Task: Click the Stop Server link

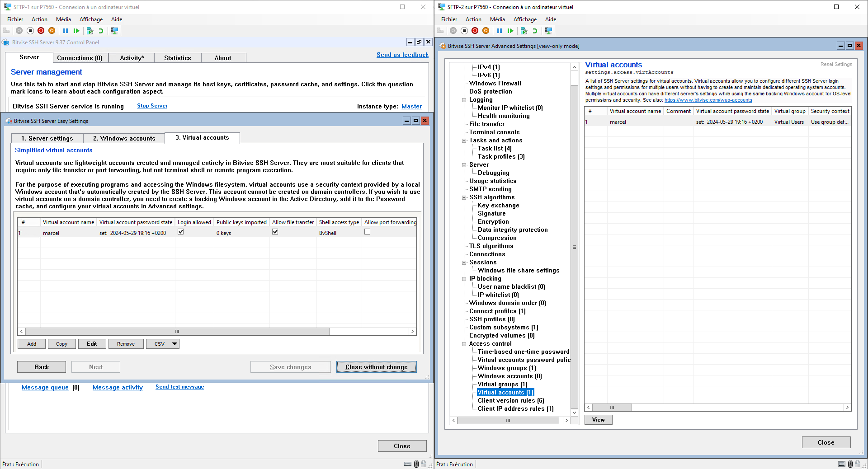Action: [152, 106]
